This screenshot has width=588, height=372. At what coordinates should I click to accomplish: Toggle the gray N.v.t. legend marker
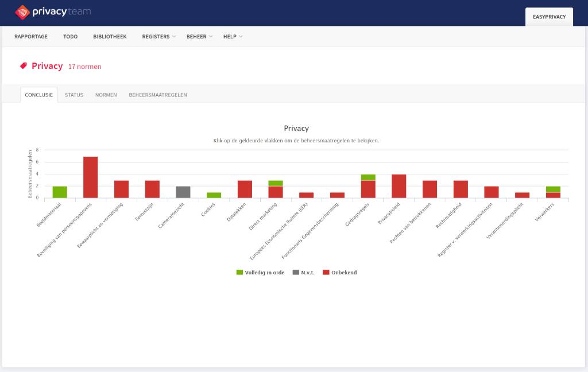(296, 272)
